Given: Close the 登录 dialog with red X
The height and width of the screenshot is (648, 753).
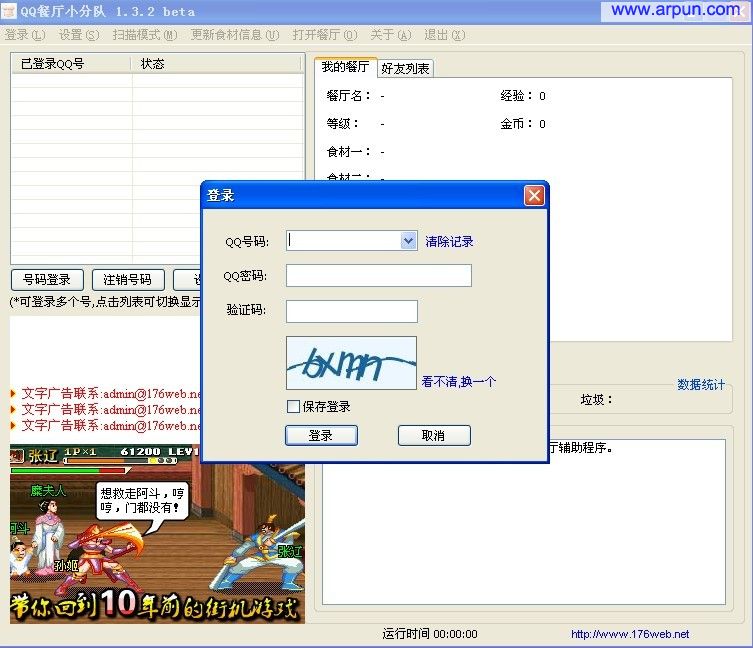Looking at the screenshot, I should (x=534, y=196).
